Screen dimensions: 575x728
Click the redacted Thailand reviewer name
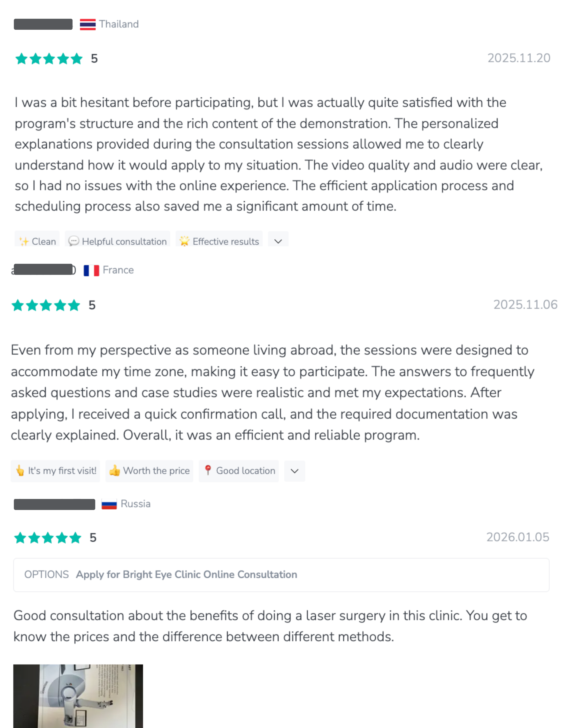point(43,24)
